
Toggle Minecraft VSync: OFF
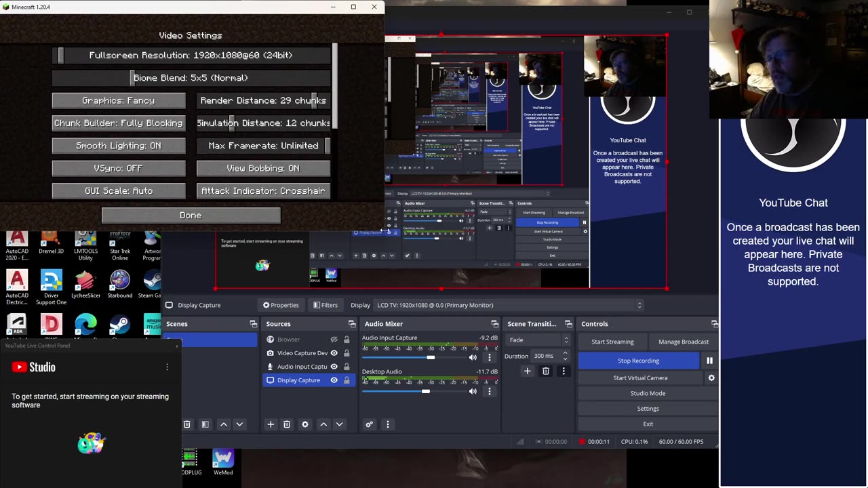[119, 168]
